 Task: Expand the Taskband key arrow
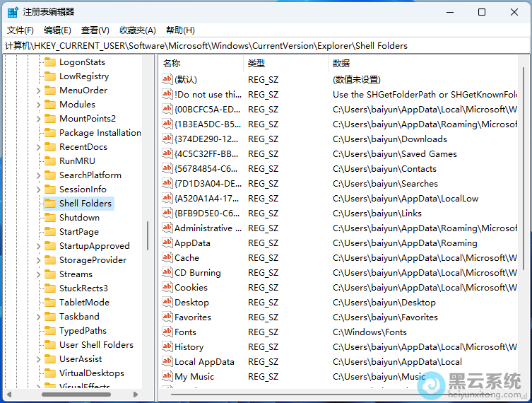[39, 317]
